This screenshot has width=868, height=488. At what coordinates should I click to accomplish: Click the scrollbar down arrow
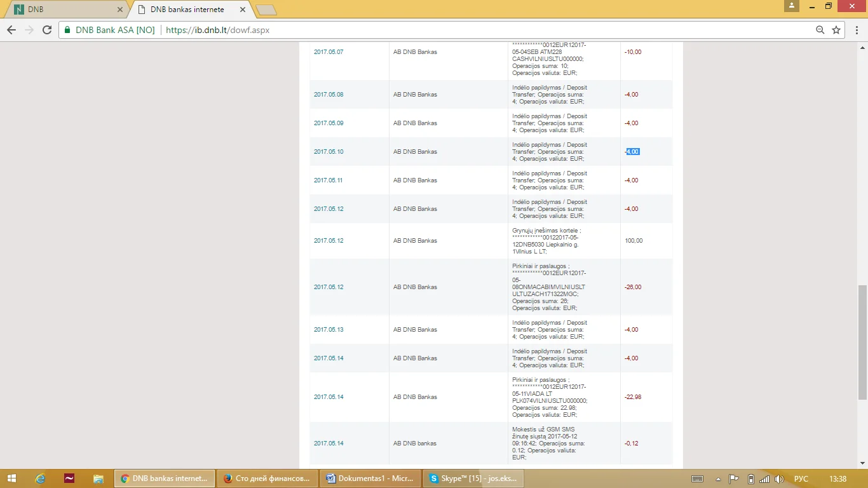[862, 463]
